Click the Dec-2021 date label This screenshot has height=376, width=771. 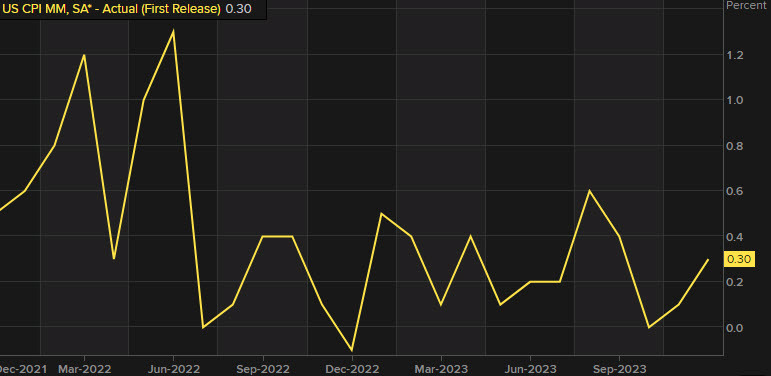[23, 369]
